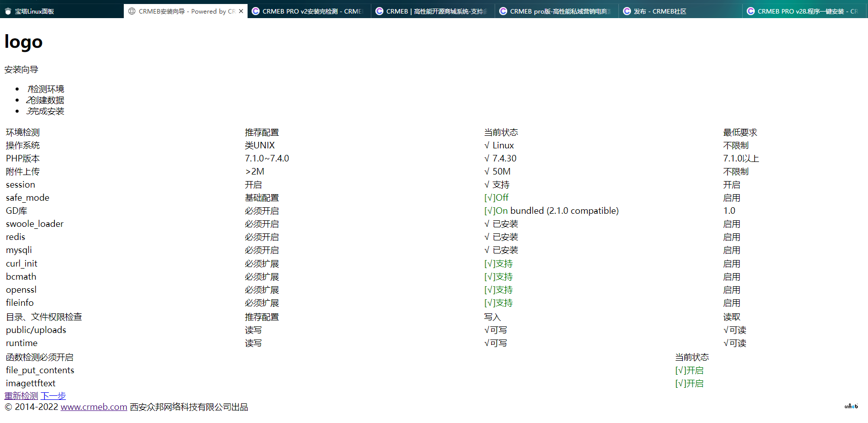Click step 3 完成安装

(x=45, y=111)
